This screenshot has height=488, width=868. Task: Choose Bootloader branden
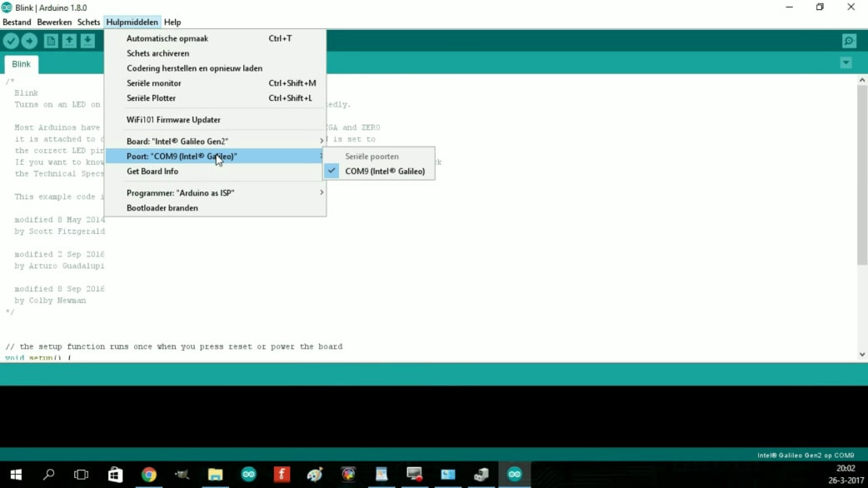click(x=216, y=207)
